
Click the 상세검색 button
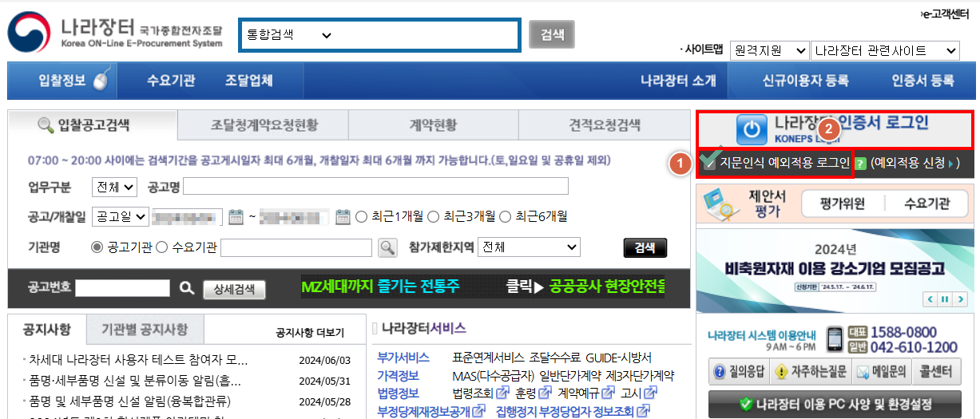pos(234,289)
